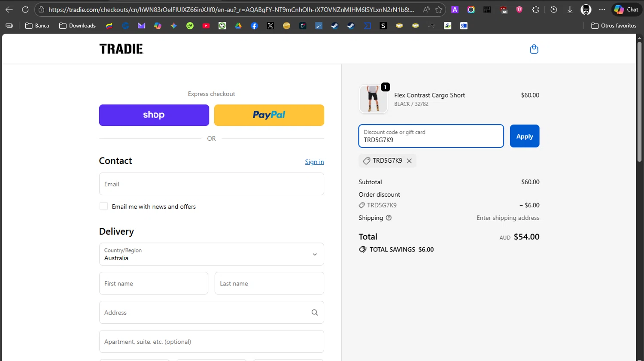This screenshot has height=361, width=644.
Task: Open the Google Drive bookmark icon
Action: [238, 26]
